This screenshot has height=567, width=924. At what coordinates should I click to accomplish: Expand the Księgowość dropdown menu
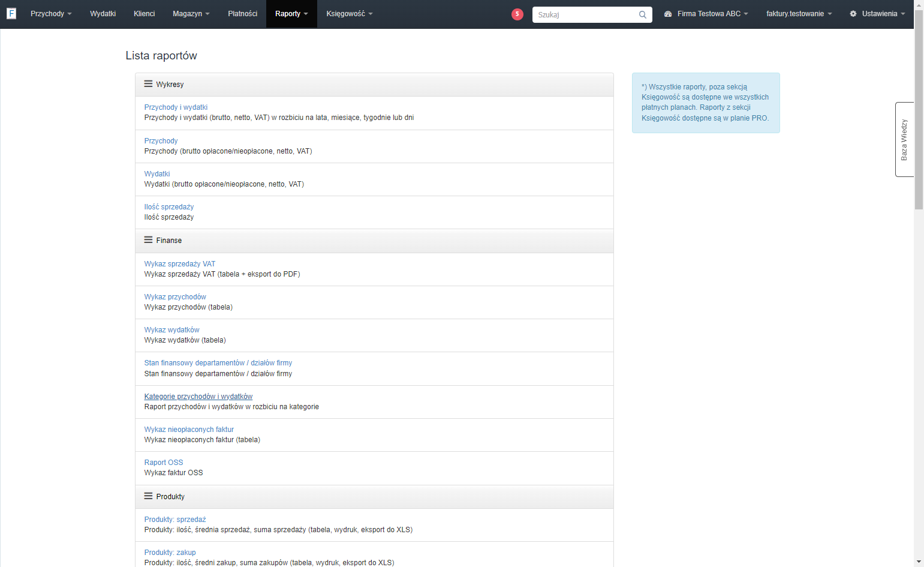coord(350,14)
